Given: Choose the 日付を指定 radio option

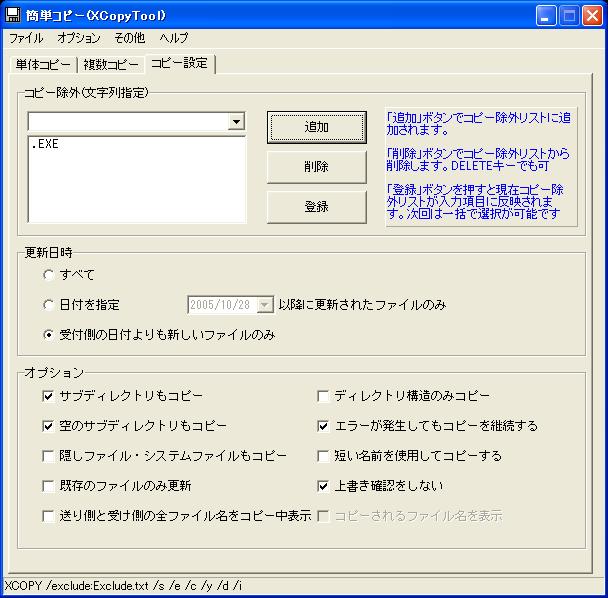Looking at the screenshot, I should coord(48,305).
